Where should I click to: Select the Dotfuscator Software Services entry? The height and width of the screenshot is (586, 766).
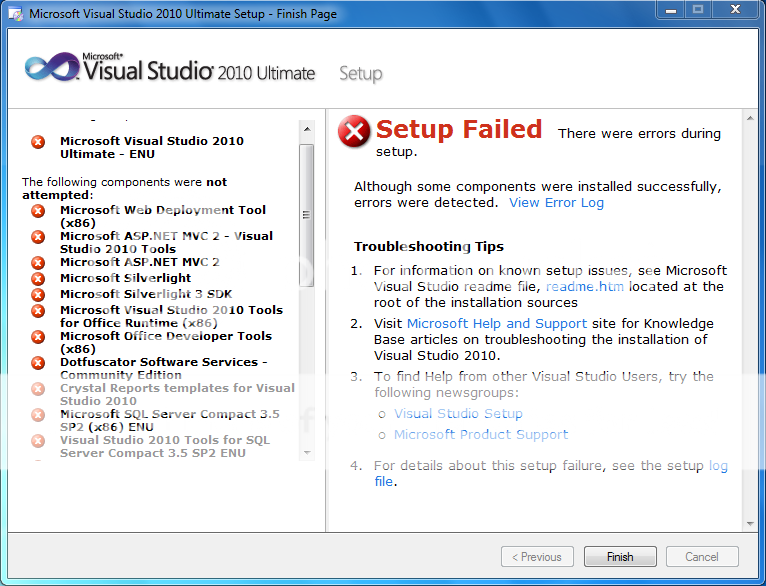[x=164, y=368]
